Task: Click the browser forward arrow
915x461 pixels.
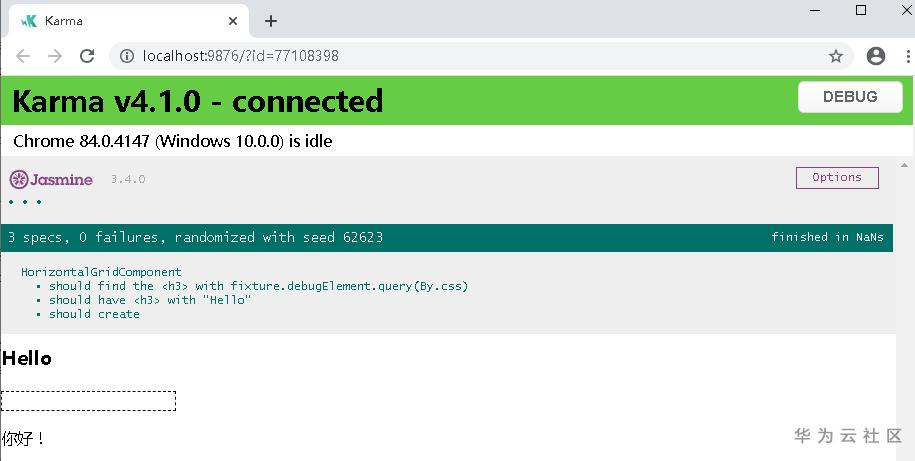Action: [55, 56]
